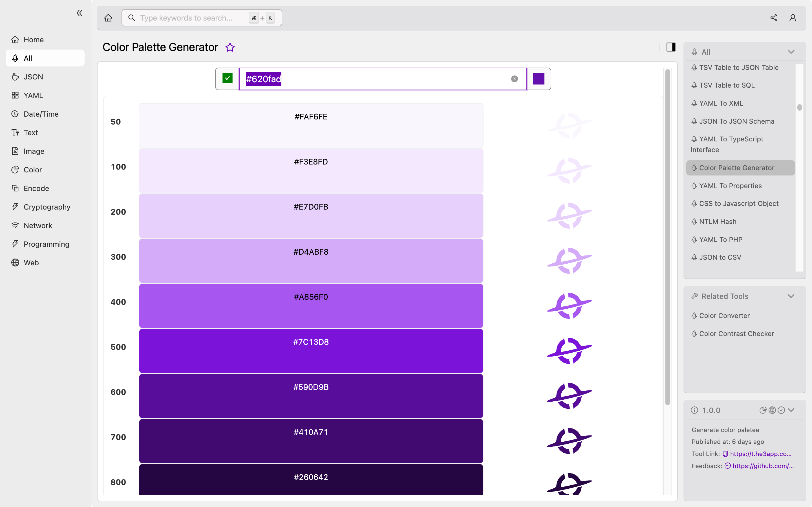
Task: Select the Network tool icon
Action: click(14, 225)
